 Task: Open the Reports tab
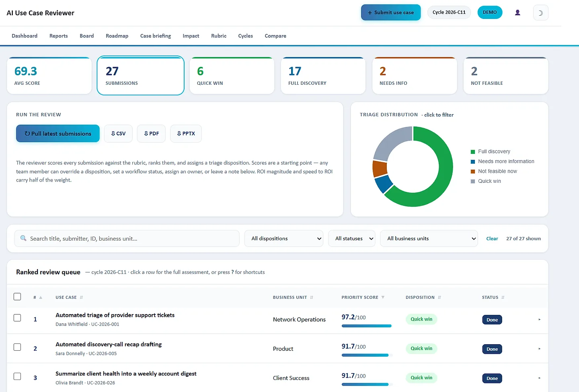[x=58, y=36]
